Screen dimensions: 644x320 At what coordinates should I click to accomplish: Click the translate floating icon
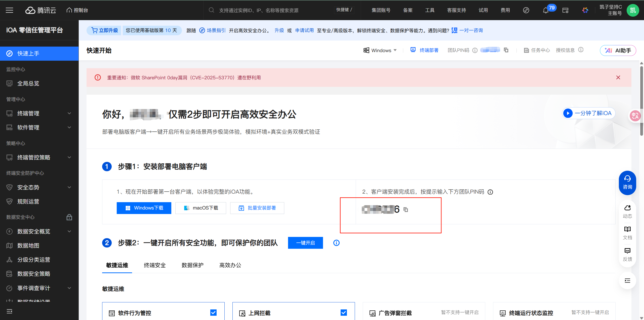pyautogui.click(x=635, y=116)
